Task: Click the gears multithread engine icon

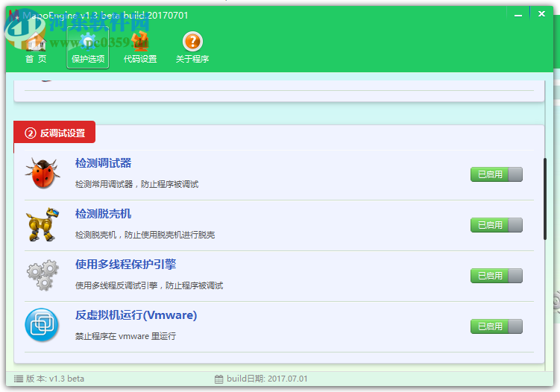Action: 43,275
